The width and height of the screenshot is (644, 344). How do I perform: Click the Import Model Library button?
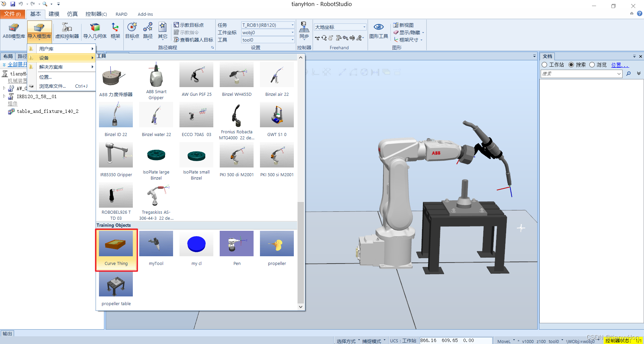(39, 31)
